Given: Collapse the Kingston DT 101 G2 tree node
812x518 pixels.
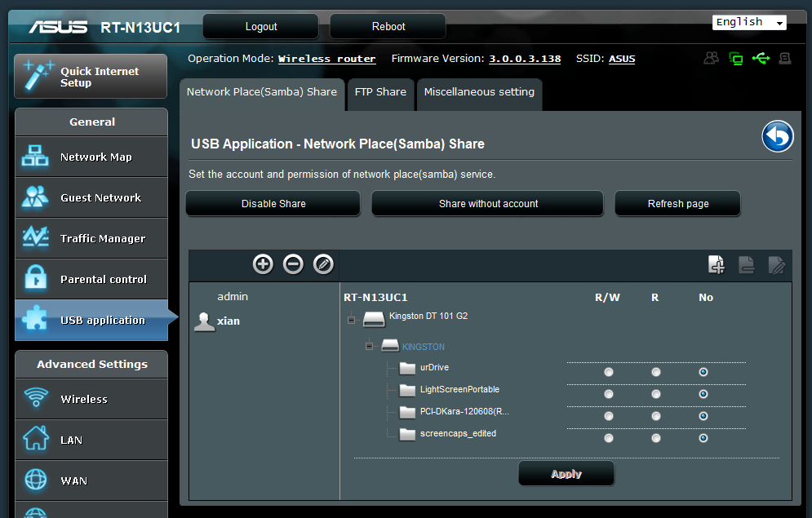Looking at the screenshot, I should tap(351, 320).
